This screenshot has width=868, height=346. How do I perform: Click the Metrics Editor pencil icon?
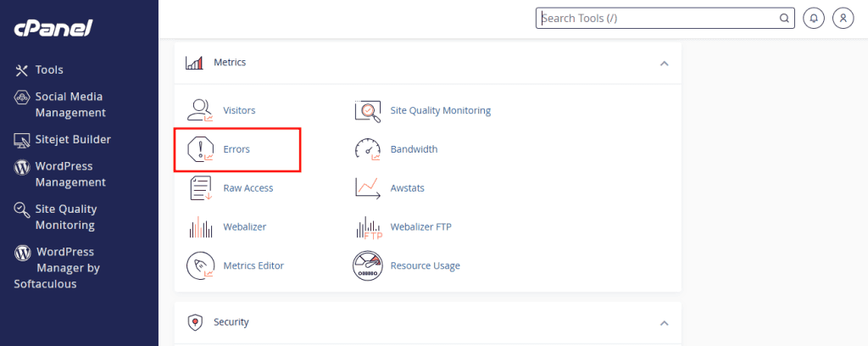tap(200, 265)
